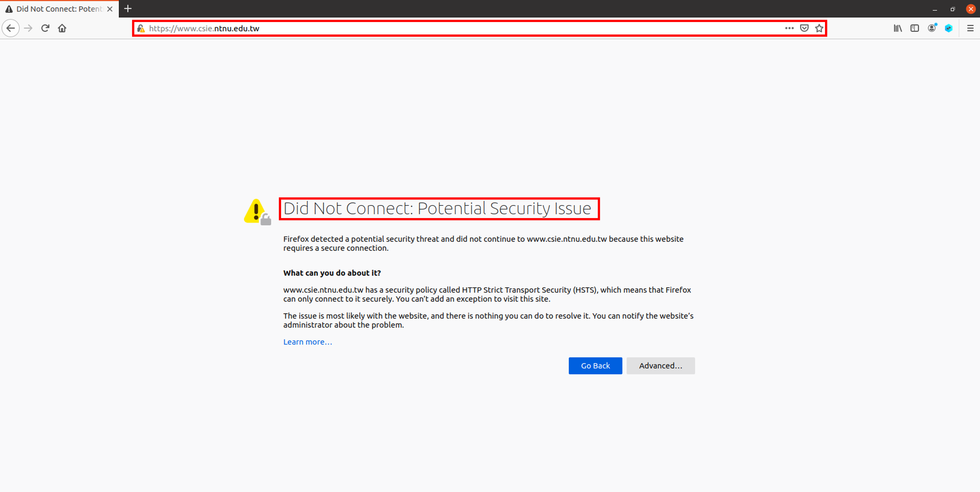Open the page actions three-dot menu
Viewport: 980px width, 492px height.
tap(789, 28)
